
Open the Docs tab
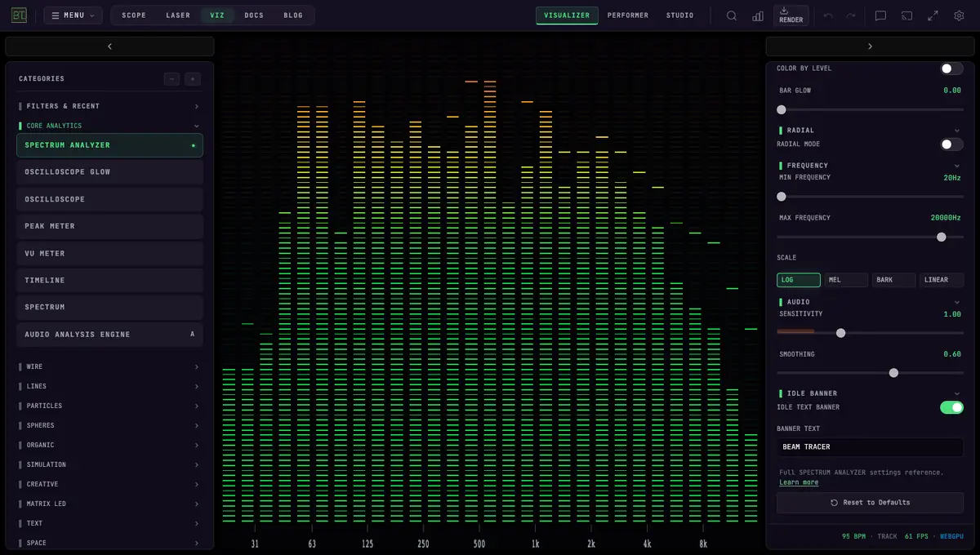pyautogui.click(x=254, y=16)
